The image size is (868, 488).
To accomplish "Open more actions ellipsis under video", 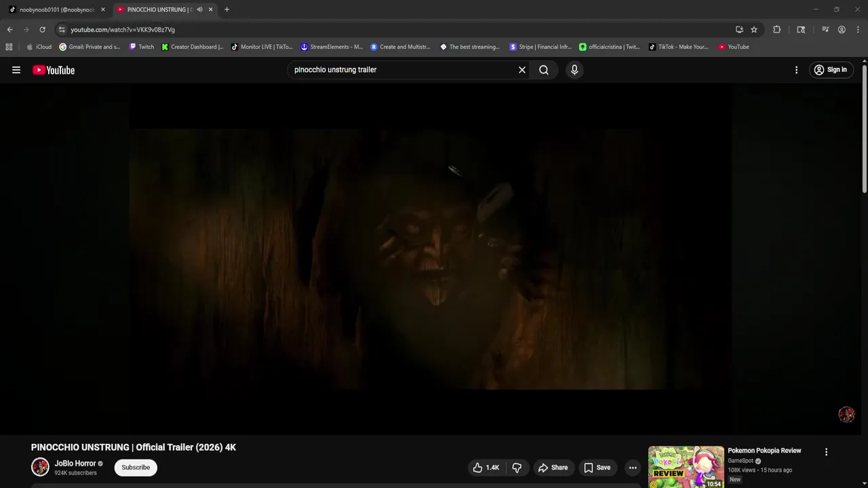I will pos(633,468).
